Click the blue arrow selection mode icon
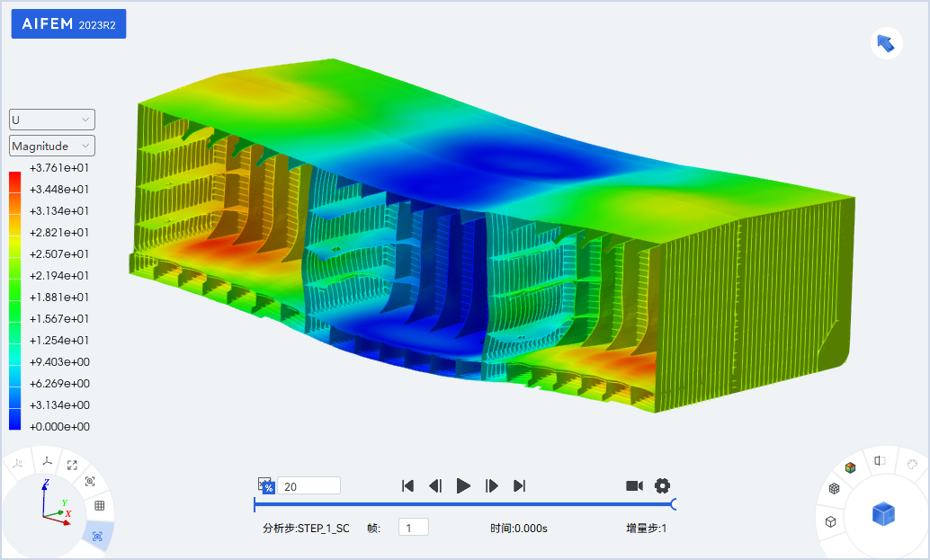The height and width of the screenshot is (560, 930). 886,43
